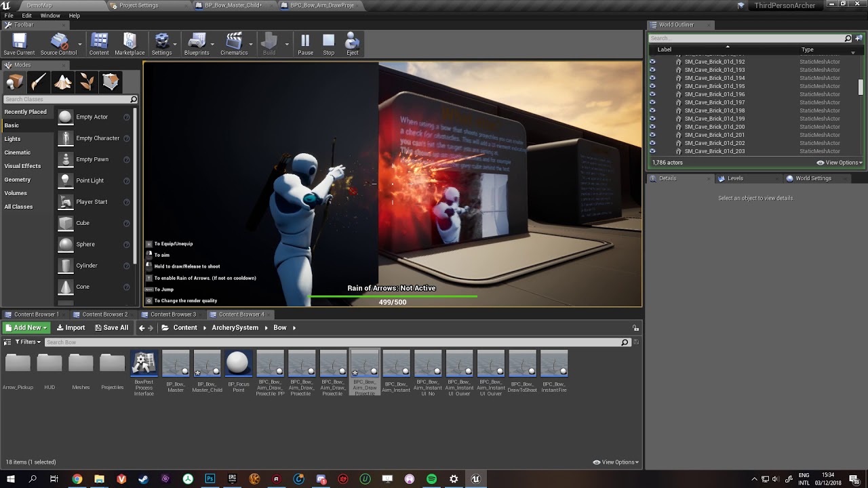The width and height of the screenshot is (868, 488).
Task: Switch to World Settings tab
Action: (x=814, y=178)
